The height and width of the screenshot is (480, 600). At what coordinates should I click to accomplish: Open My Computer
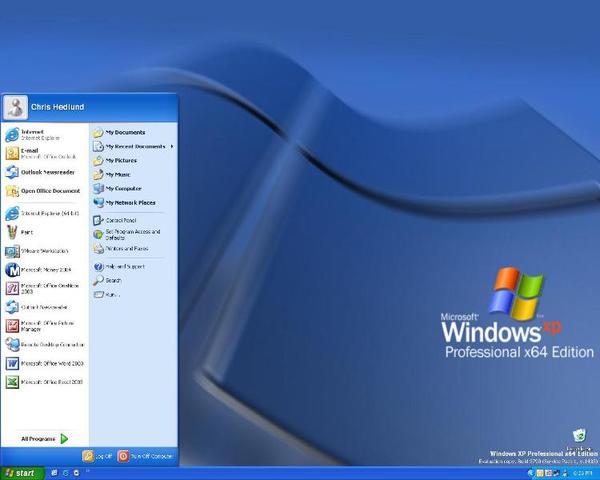click(x=133, y=189)
